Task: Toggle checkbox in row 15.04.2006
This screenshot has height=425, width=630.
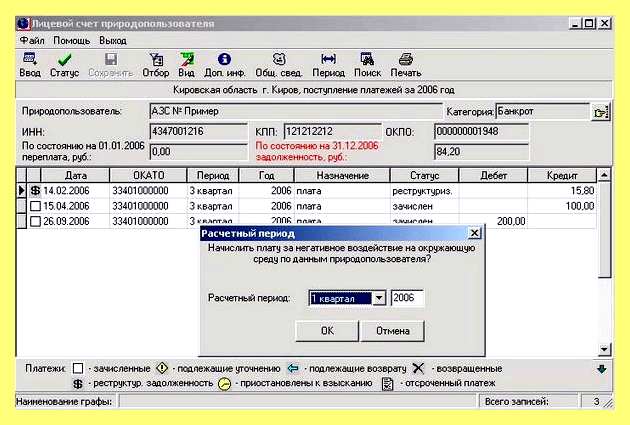Action: [35, 206]
